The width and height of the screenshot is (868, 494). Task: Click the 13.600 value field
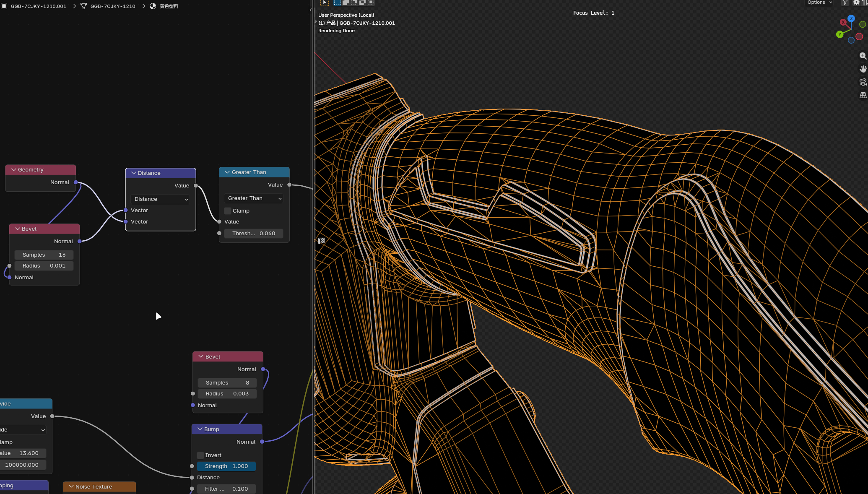click(x=23, y=453)
